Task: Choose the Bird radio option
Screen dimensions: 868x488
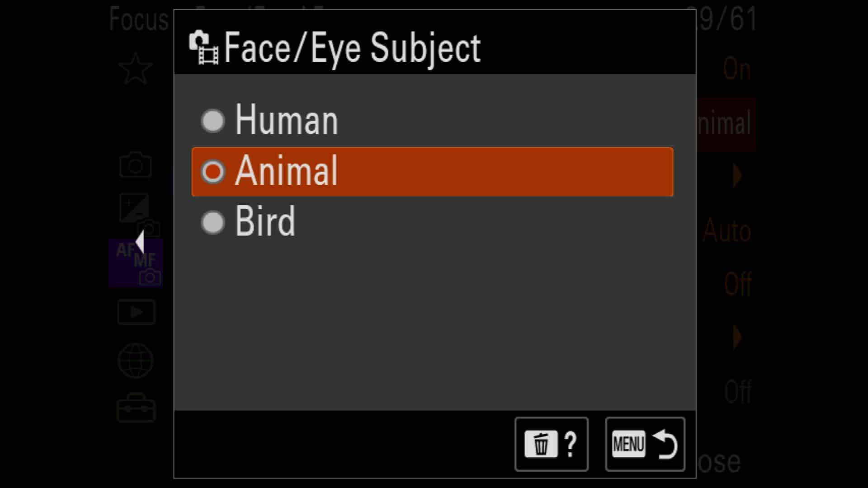Action: (x=212, y=222)
